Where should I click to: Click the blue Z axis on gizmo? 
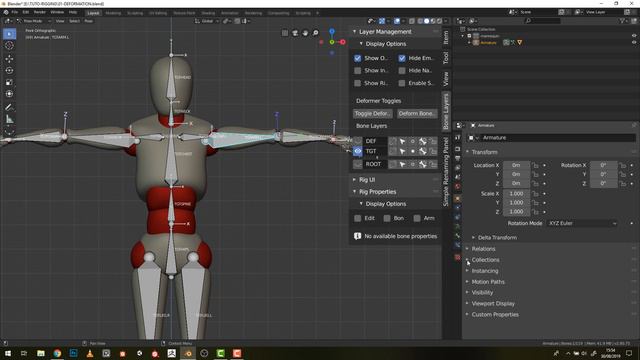(x=332, y=31)
